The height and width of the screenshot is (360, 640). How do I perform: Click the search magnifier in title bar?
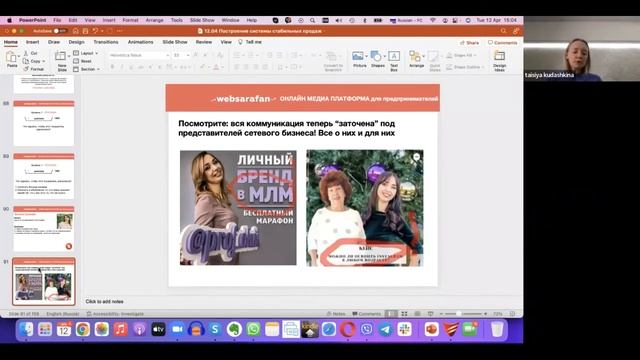[503, 31]
